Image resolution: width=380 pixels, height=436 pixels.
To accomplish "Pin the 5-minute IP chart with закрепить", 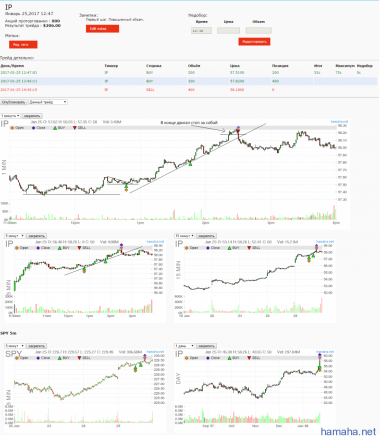I will (36, 236).
